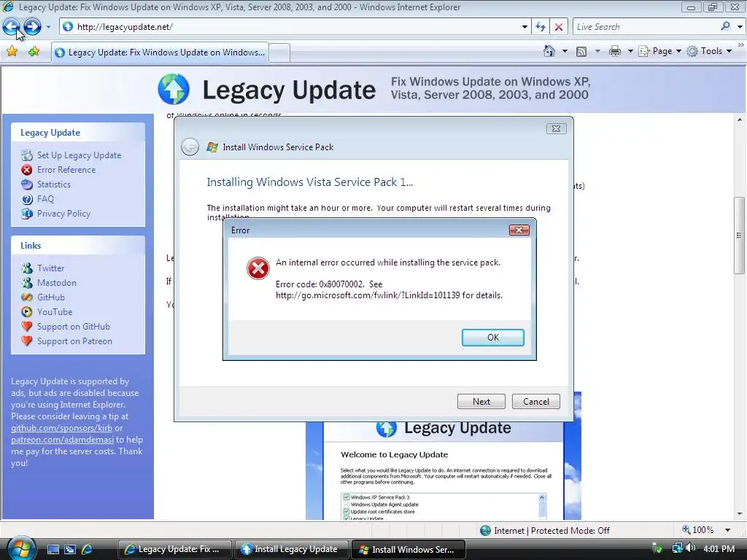Expand the address bar history dropdown
The image size is (747, 560).
click(x=525, y=27)
